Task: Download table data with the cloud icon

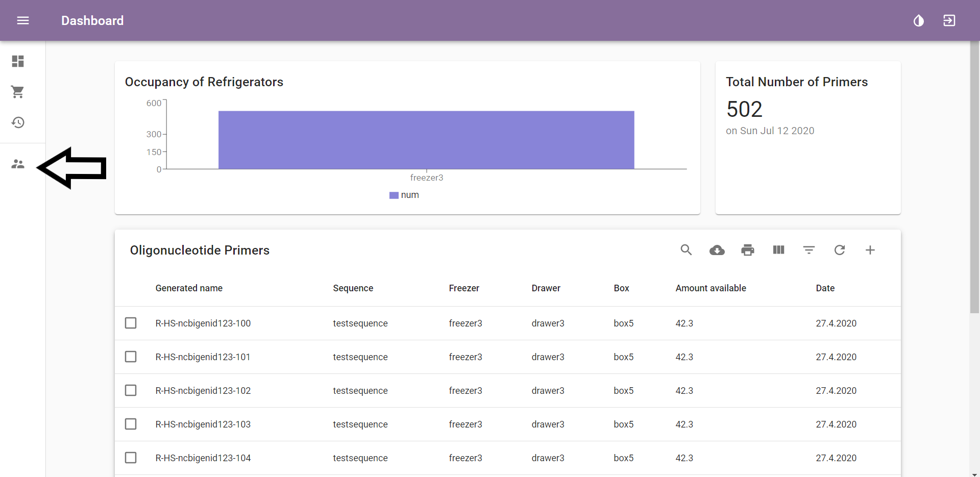Action: [x=717, y=250]
